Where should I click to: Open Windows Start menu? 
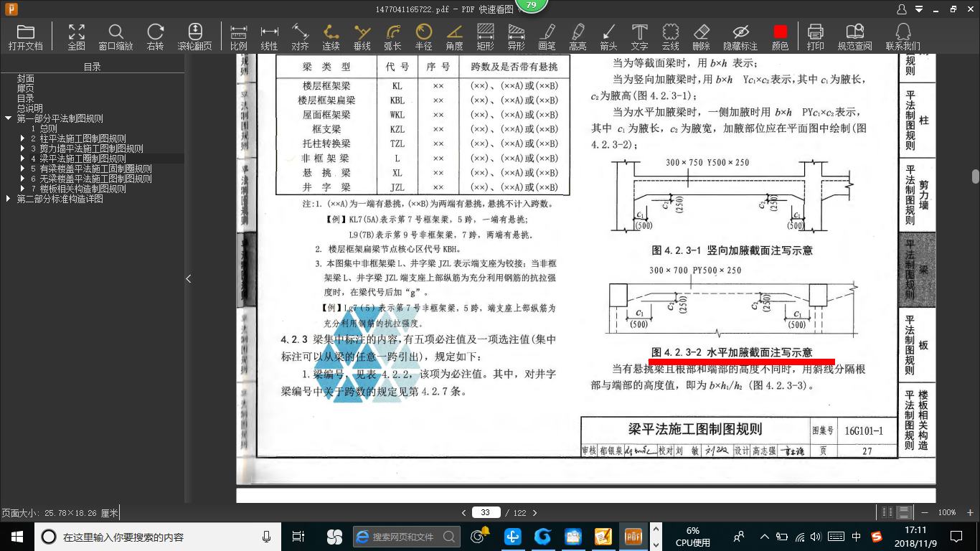(x=17, y=536)
